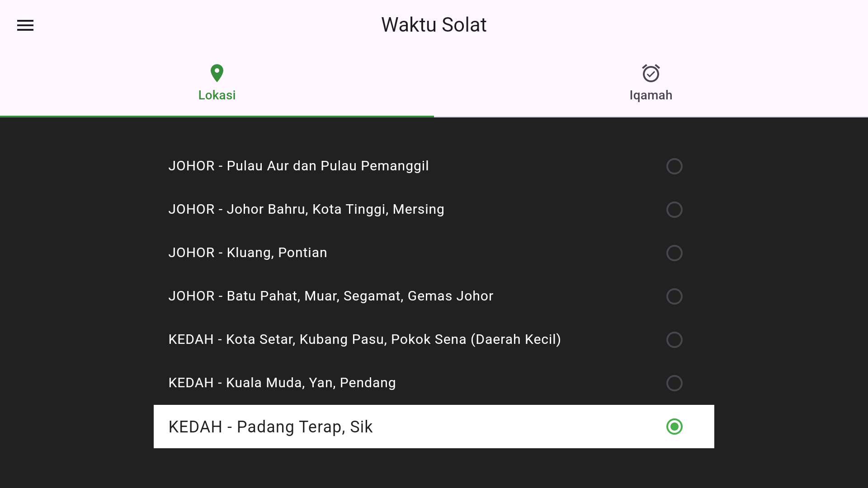Select radio for Kluang, Pontian
The width and height of the screenshot is (868, 488).
point(674,253)
